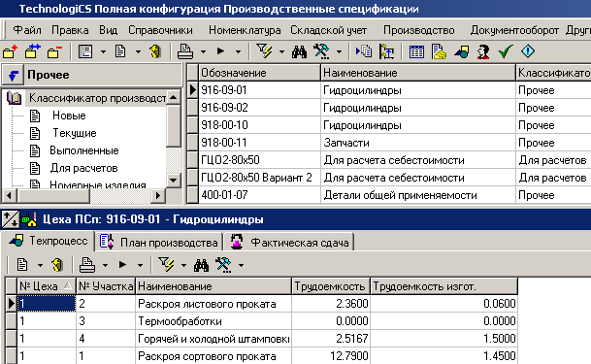Viewport: 591px width, 364px height.
Task: Click the black play arrow in top toolbar
Action: 221,51
